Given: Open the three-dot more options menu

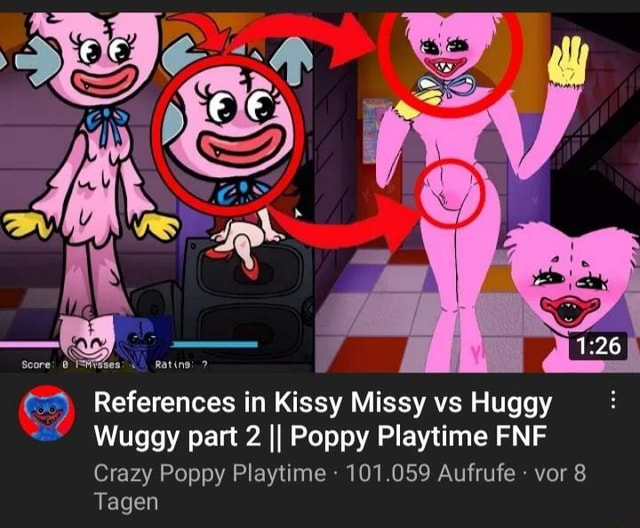Looking at the screenshot, I should click(612, 400).
